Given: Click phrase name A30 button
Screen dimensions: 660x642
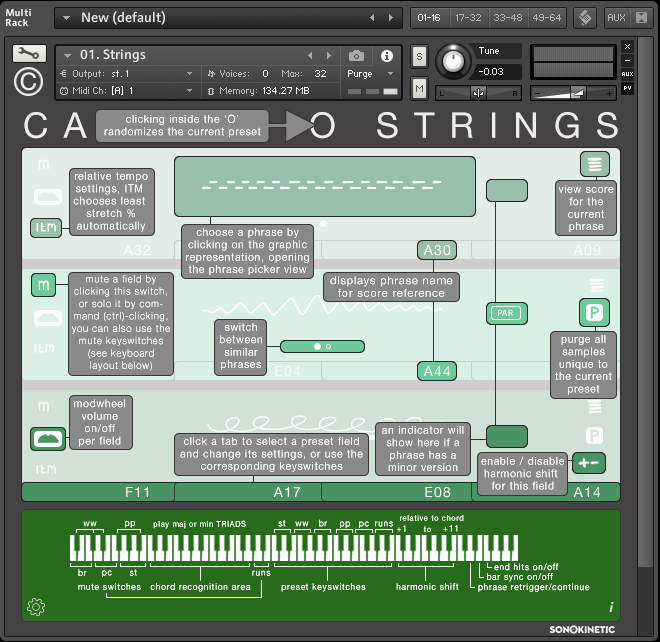Looking at the screenshot, I should pyautogui.click(x=437, y=250).
